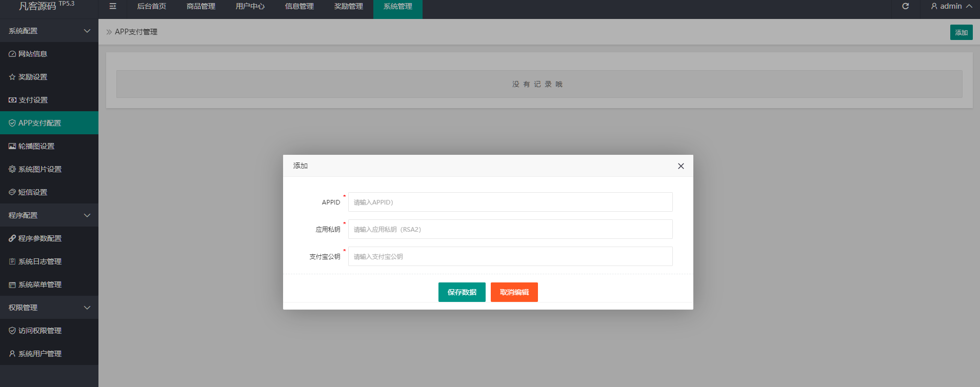
Task: Click the 没有记录哦 empty message
Action: (537, 84)
